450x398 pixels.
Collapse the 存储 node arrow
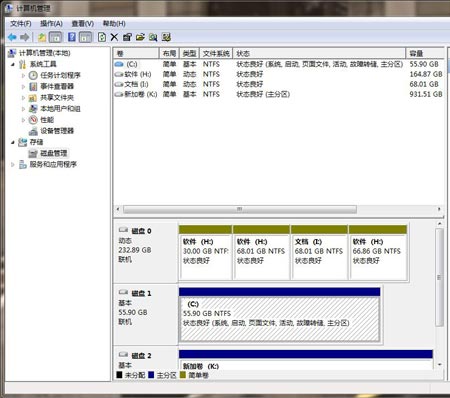13,142
